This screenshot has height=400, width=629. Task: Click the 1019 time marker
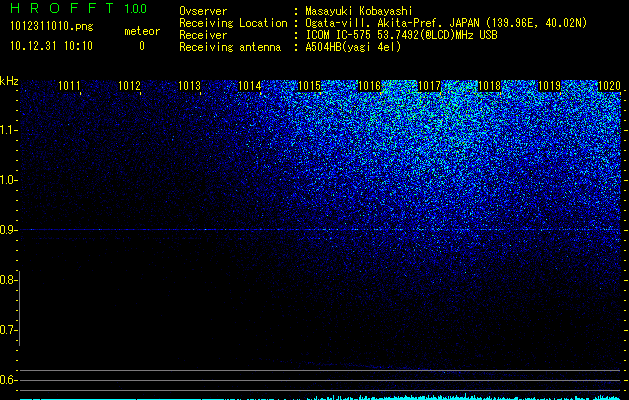550,86
